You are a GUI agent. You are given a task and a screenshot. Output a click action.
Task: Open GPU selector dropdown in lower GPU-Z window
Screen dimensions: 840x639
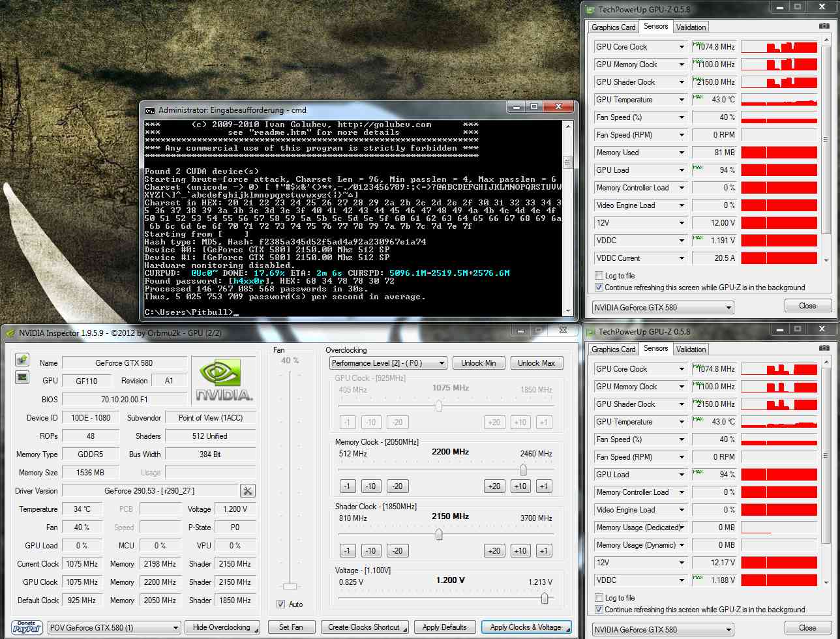(x=663, y=630)
